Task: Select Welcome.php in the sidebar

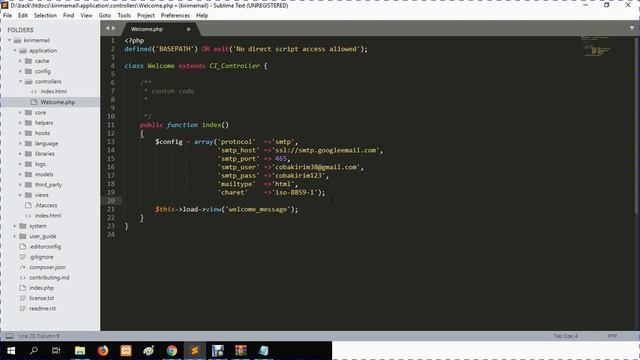Action: click(x=58, y=102)
